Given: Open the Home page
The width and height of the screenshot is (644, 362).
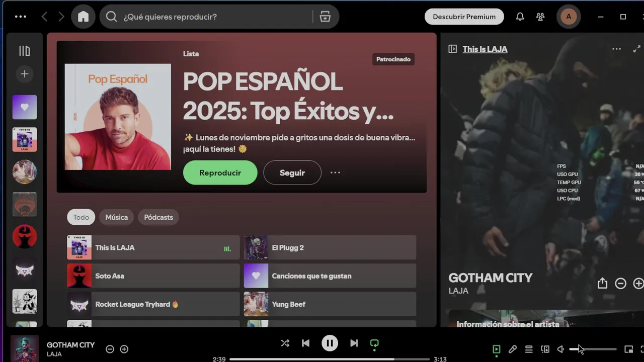Looking at the screenshot, I should pos(83,17).
